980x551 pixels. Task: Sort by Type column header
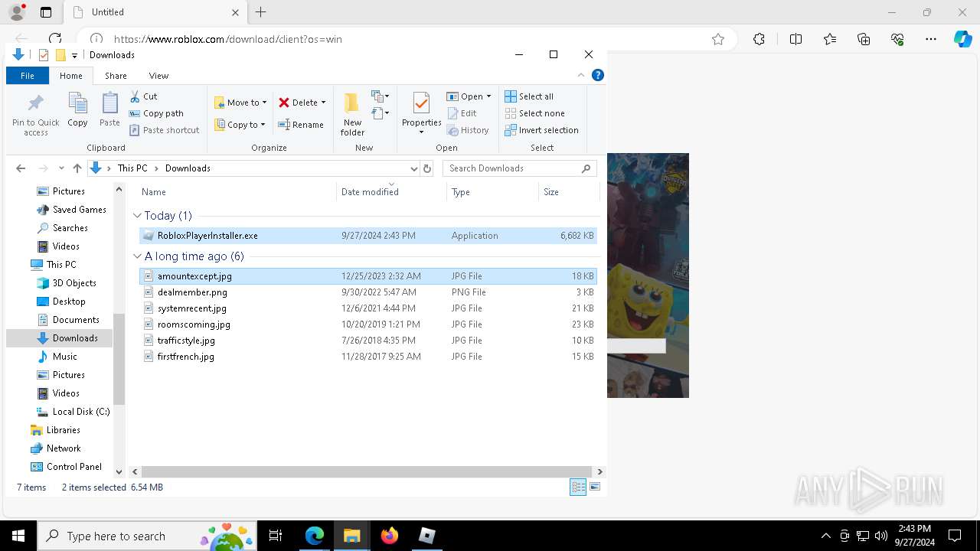(x=492, y=191)
